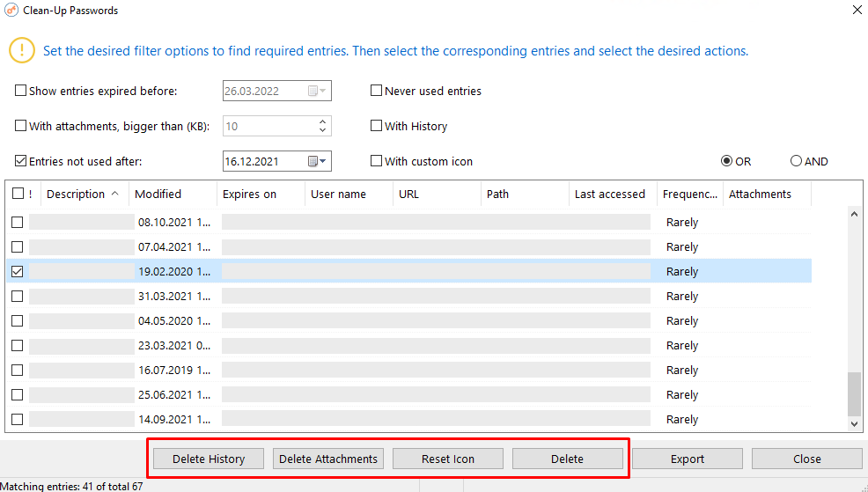Tick the With History checkbox
Viewport: 868px width, 492px height.
click(376, 126)
